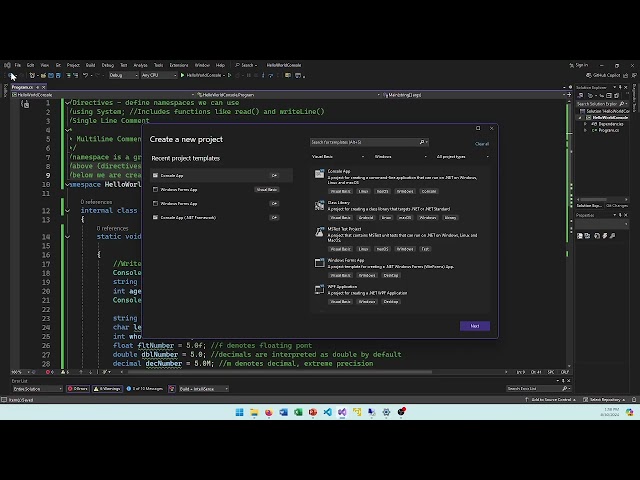The image size is (640, 480).
Task: Click the Undo toolbar icon
Action: (85, 75)
